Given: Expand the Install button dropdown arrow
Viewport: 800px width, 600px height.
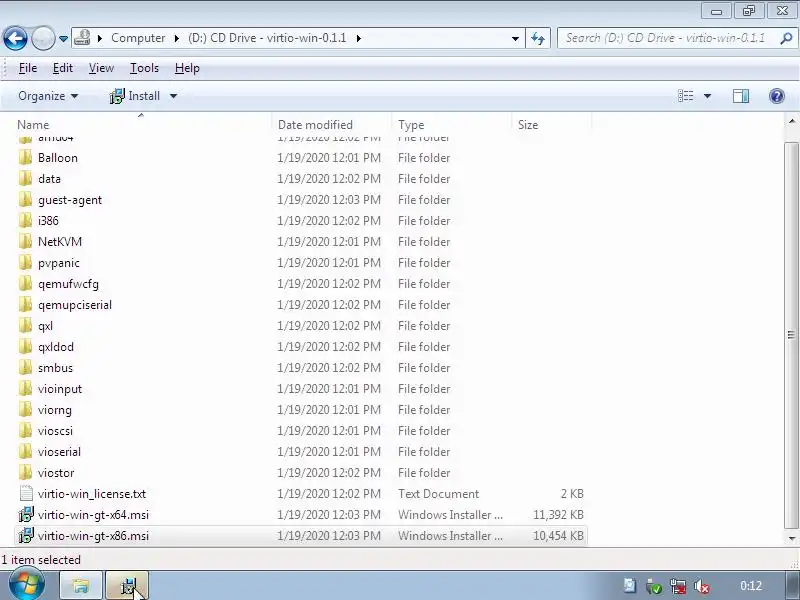Looking at the screenshot, I should click(173, 96).
